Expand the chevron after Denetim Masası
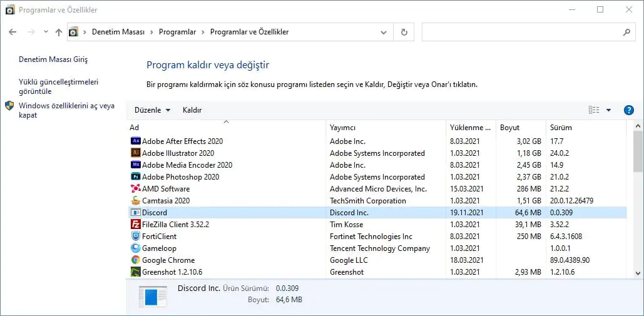 [x=151, y=32]
